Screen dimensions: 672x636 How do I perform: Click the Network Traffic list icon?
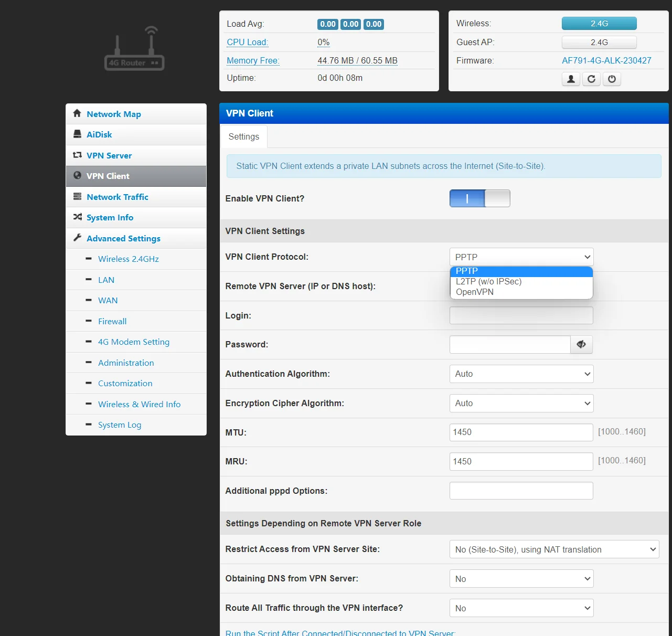click(77, 196)
